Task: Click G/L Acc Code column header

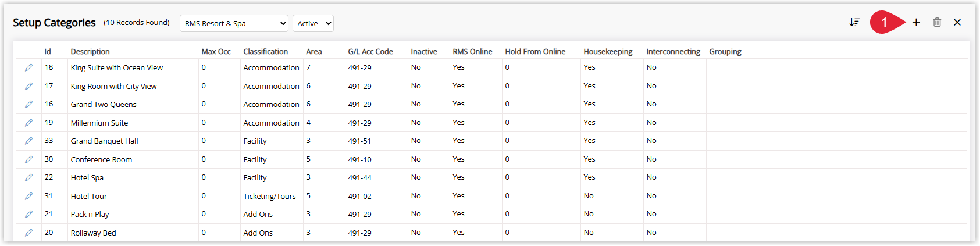Action: click(370, 52)
